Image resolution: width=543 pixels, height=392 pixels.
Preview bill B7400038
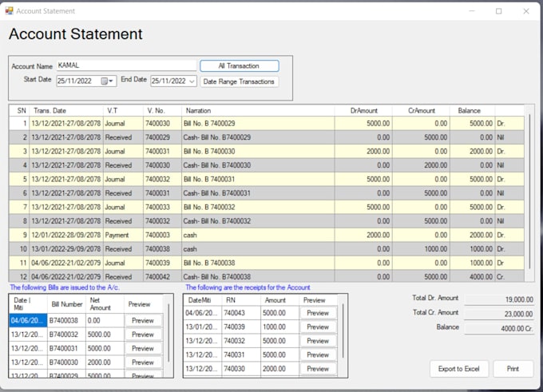click(x=143, y=321)
